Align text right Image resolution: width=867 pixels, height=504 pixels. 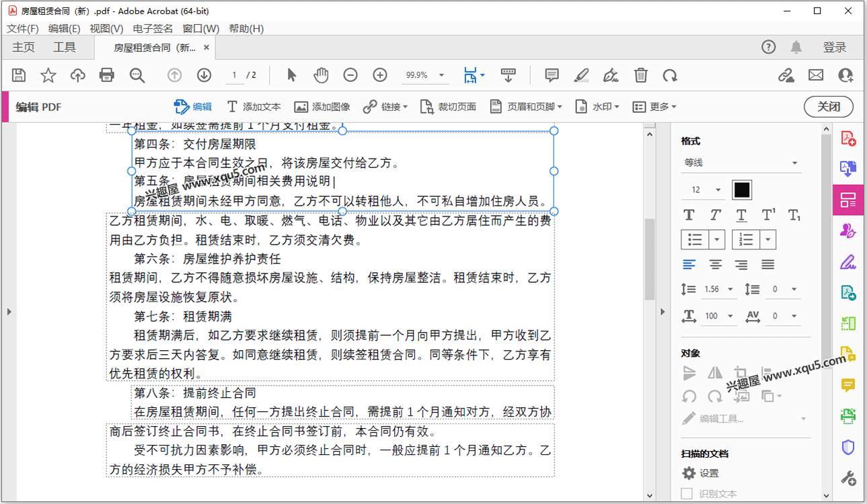[x=741, y=265]
